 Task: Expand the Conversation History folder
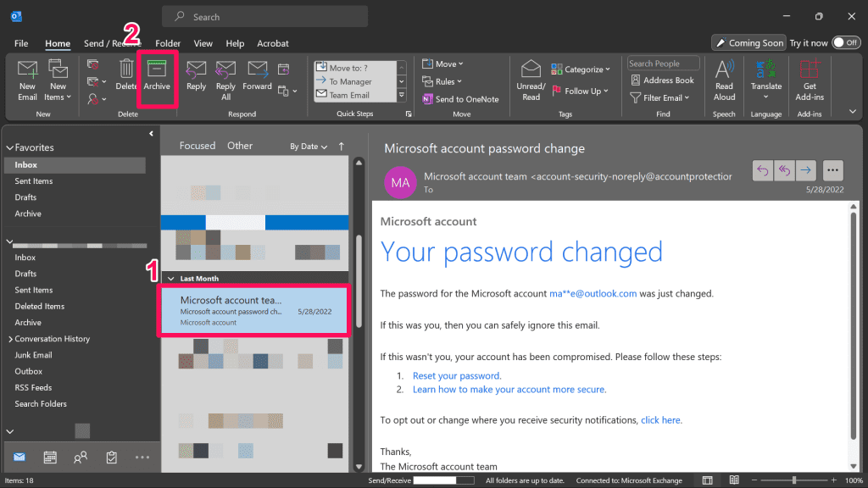tap(8, 339)
